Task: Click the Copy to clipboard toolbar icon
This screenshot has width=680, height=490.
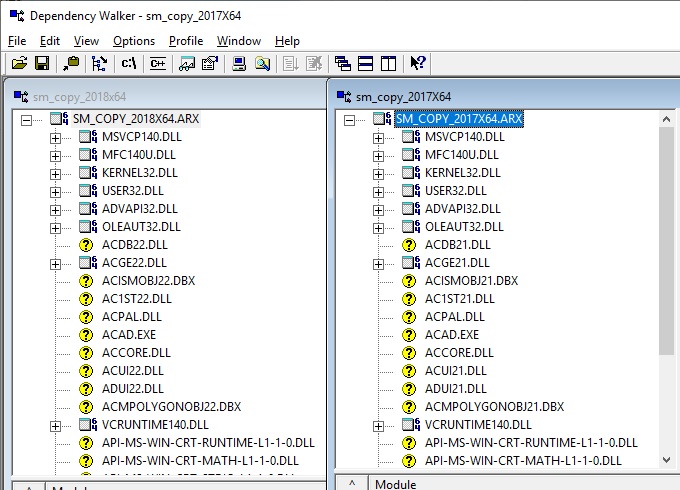Action: pos(71,63)
